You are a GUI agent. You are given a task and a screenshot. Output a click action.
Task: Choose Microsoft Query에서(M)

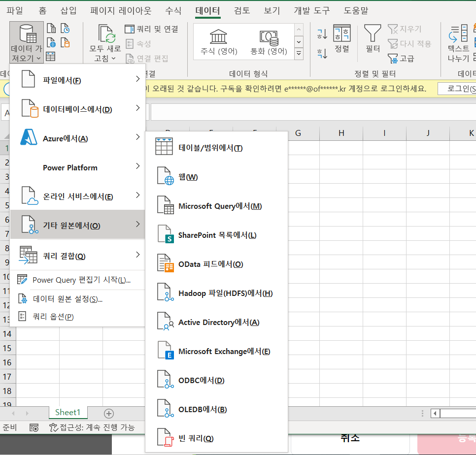pyautogui.click(x=216, y=205)
